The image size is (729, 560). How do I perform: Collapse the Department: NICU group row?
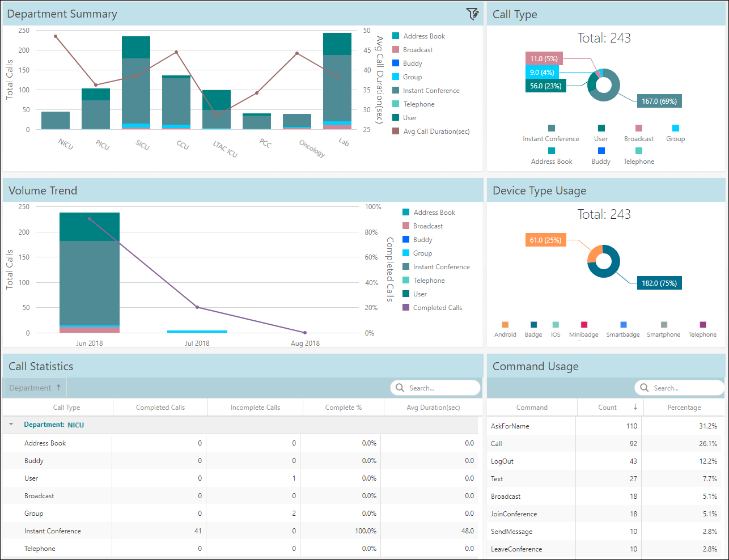[11, 425]
